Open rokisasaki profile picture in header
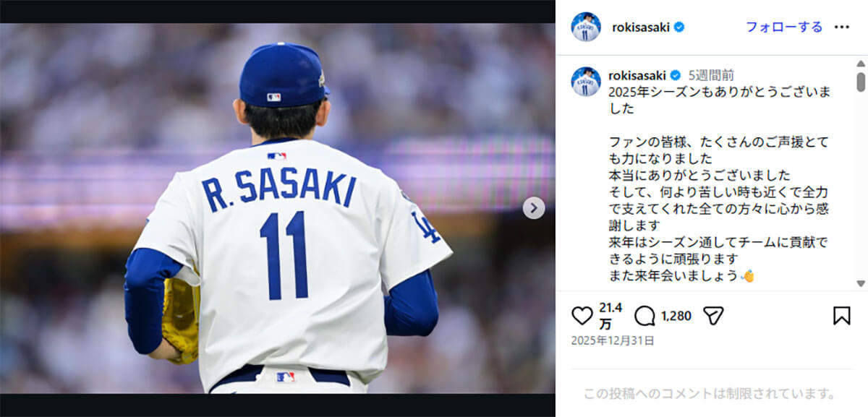Viewport: 868px width, 417px height. tap(586, 27)
